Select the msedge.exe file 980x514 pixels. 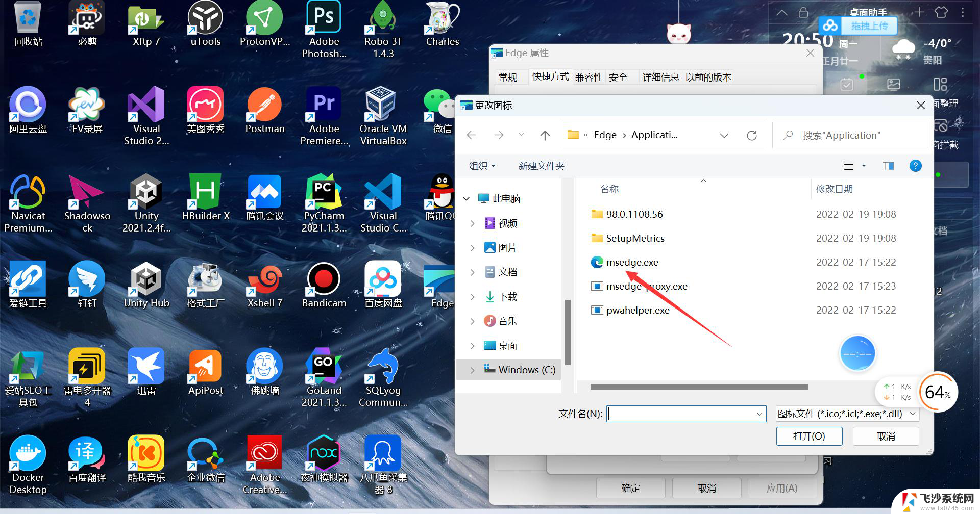(632, 262)
